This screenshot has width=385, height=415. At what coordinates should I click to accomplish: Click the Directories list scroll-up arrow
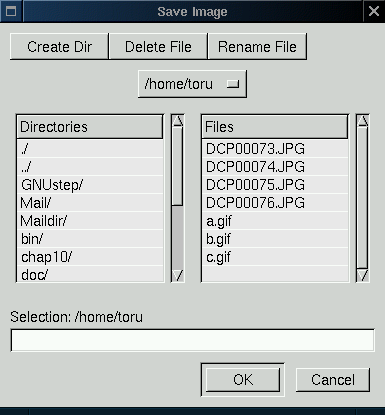coord(178,121)
